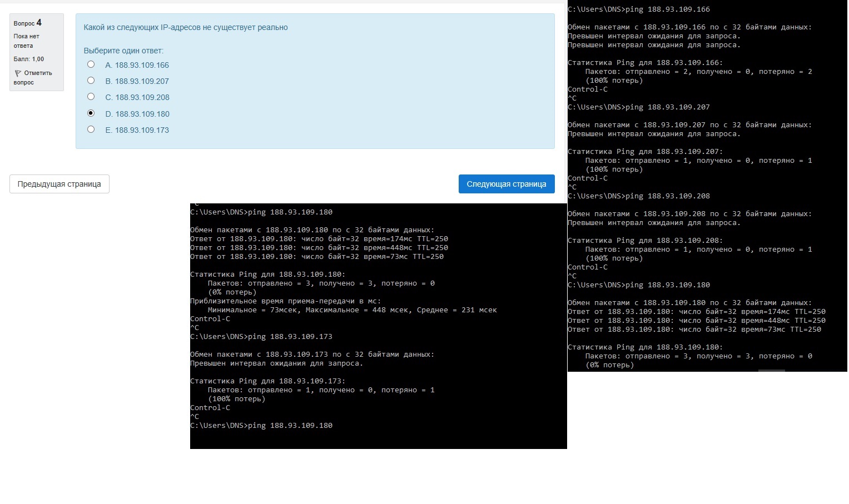Image resolution: width=849 pixels, height=504 pixels.
Task: Go to 'Следующая страница'
Action: 507,184
